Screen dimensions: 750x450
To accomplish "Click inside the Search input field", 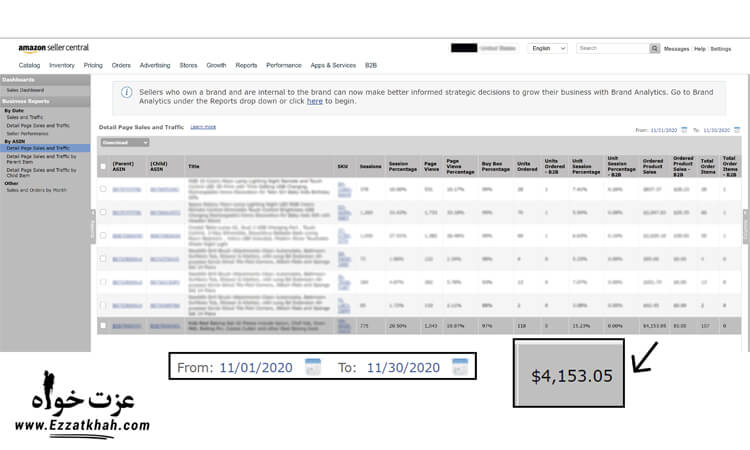I will click(612, 48).
